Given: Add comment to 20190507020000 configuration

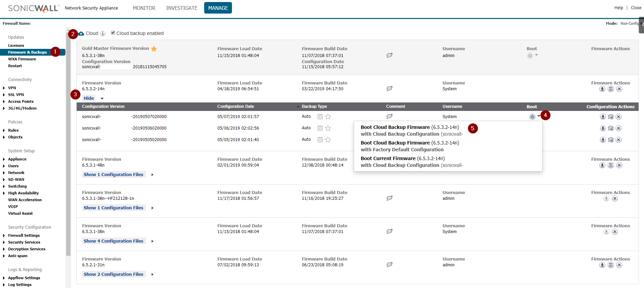Looking at the screenshot, I should (611, 117).
